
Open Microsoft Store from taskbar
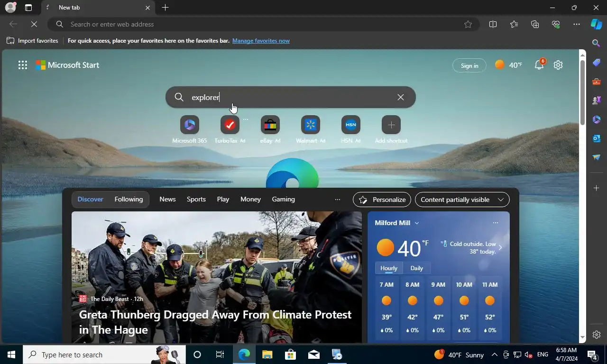click(x=290, y=355)
